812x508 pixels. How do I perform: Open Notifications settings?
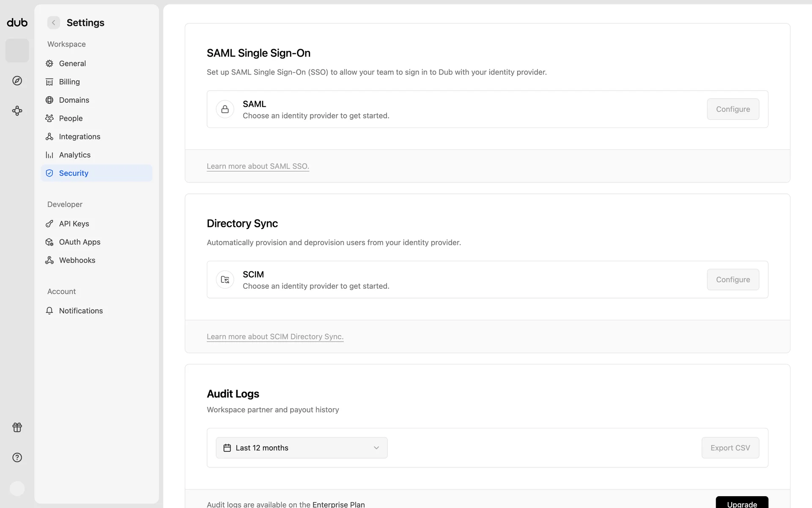81,311
